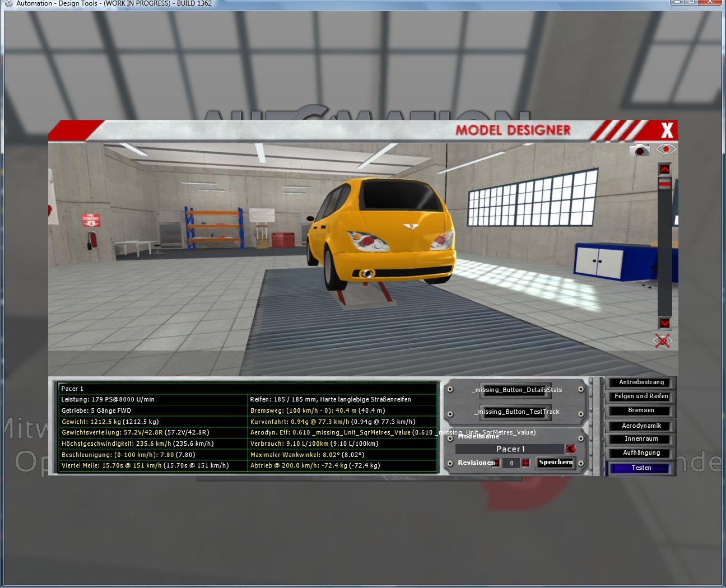The image size is (726, 588).
Task: Decrease revision with the minus button
Action: pyautogui.click(x=495, y=463)
